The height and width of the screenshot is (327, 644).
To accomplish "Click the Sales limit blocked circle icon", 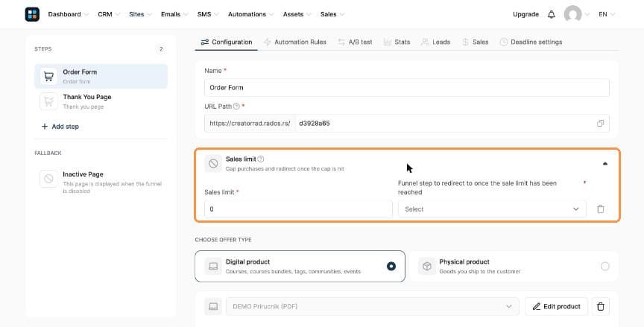I will pos(213,163).
